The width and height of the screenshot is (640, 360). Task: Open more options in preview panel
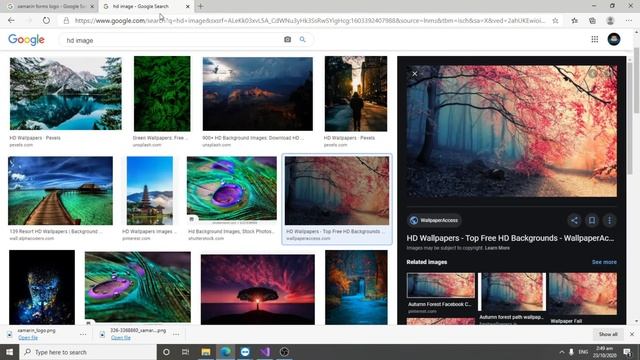click(609, 220)
